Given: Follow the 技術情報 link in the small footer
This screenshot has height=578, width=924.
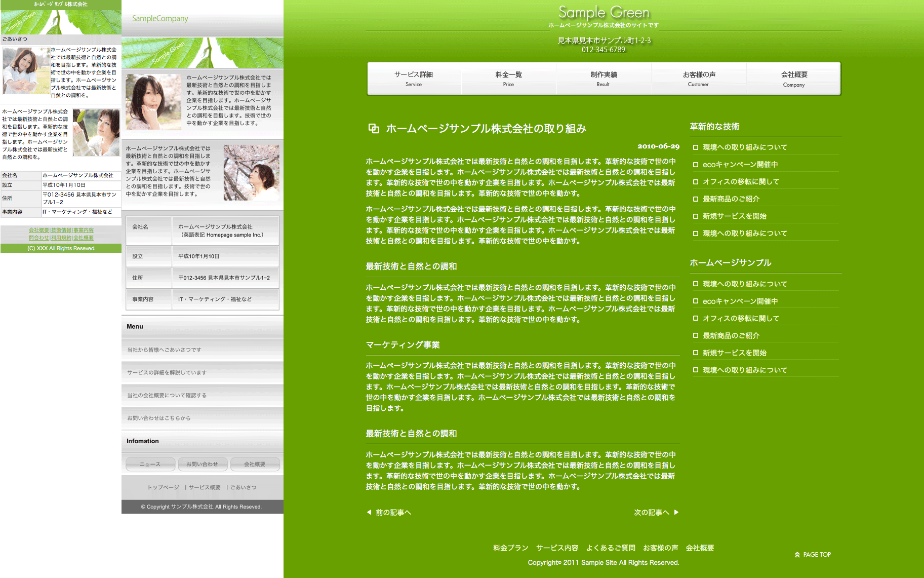Looking at the screenshot, I should coord(61,230).
